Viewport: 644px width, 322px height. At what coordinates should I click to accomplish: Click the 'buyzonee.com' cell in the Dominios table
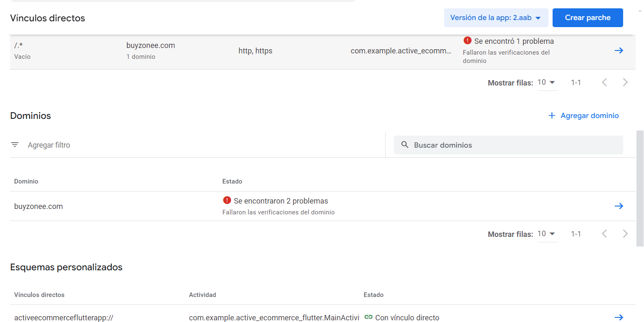pyautogui.click(x=38, y=206)
